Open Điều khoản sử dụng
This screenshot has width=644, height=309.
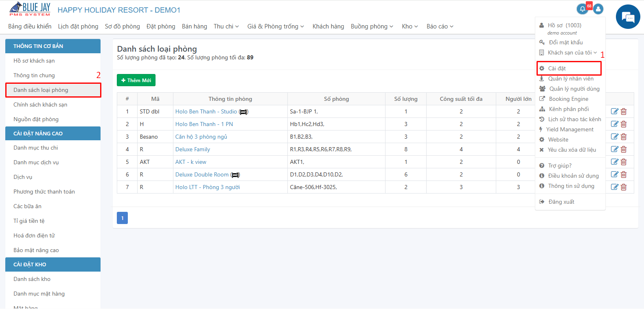573,176
